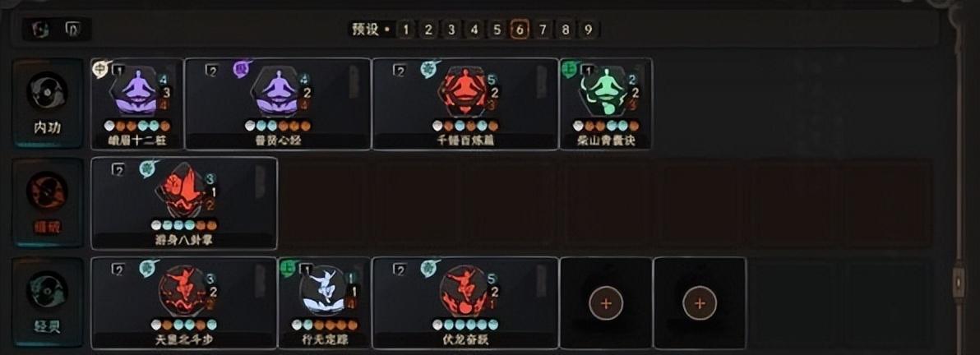Click the red 千锤百炼篇 skill icon
This screenshot has height=355, width=980.
coord(465,91)
